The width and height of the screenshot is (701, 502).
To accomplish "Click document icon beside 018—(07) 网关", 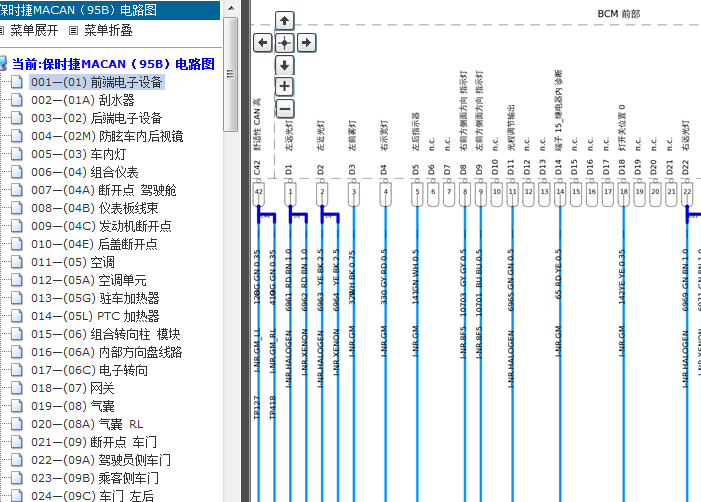I will point(17,388).
